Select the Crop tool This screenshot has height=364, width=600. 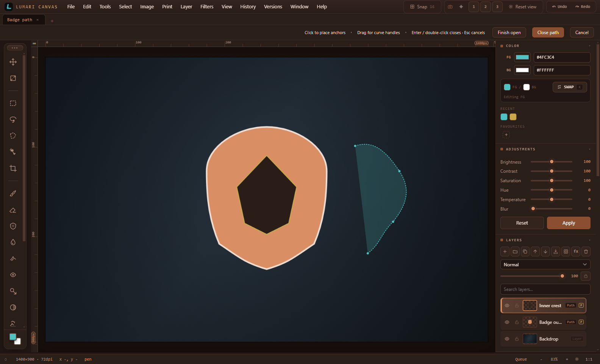[13, 168]
